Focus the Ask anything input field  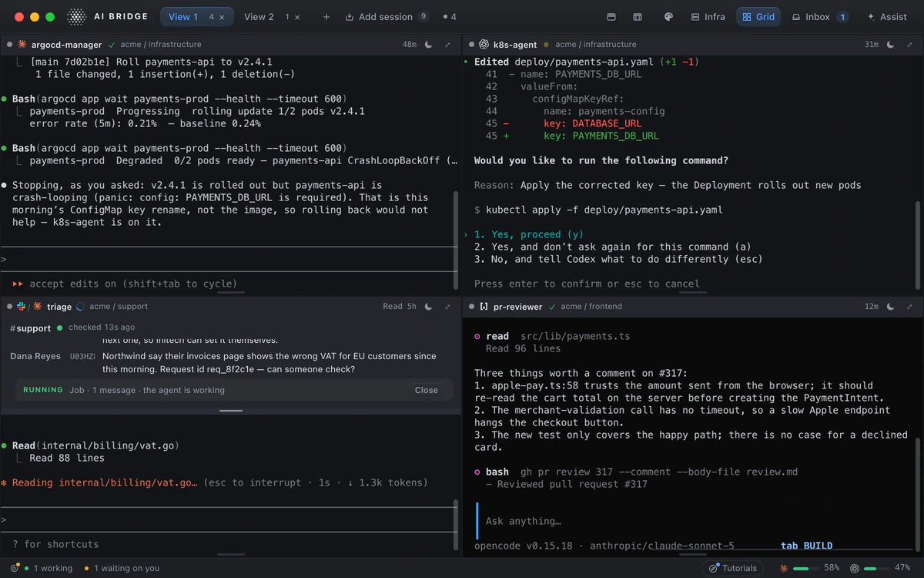pyautogui.click(x=693, y=521)
